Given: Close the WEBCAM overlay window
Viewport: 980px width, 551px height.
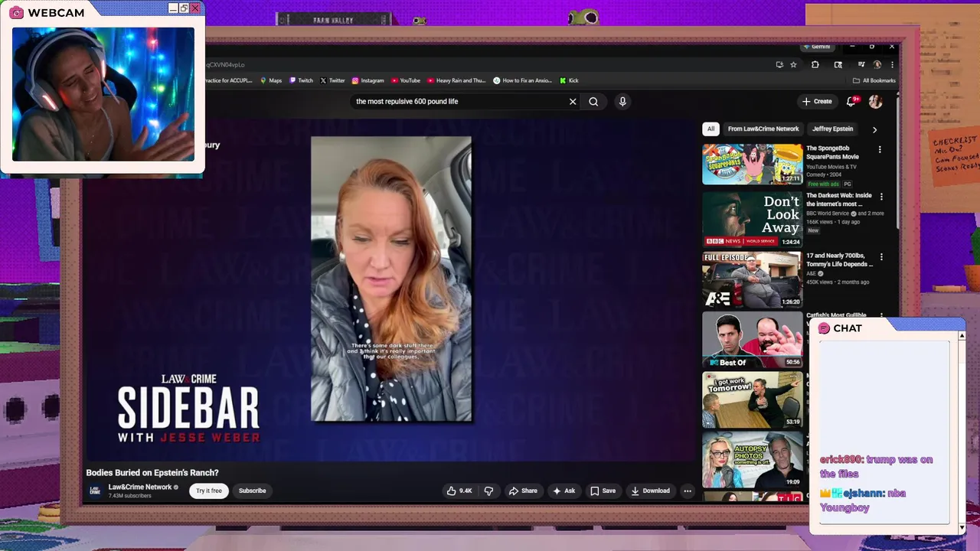Looking at the screenshot, I should [194, 8].
